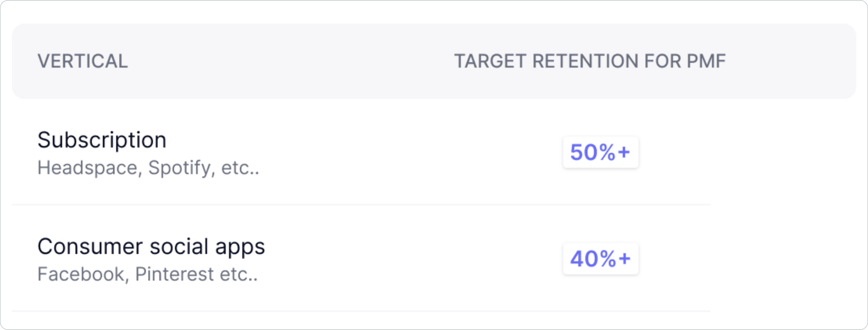Image resolution: width=868 pixels, height=330 pixels.
Task: Open the Subscription row title
Action: coord(102,140)
